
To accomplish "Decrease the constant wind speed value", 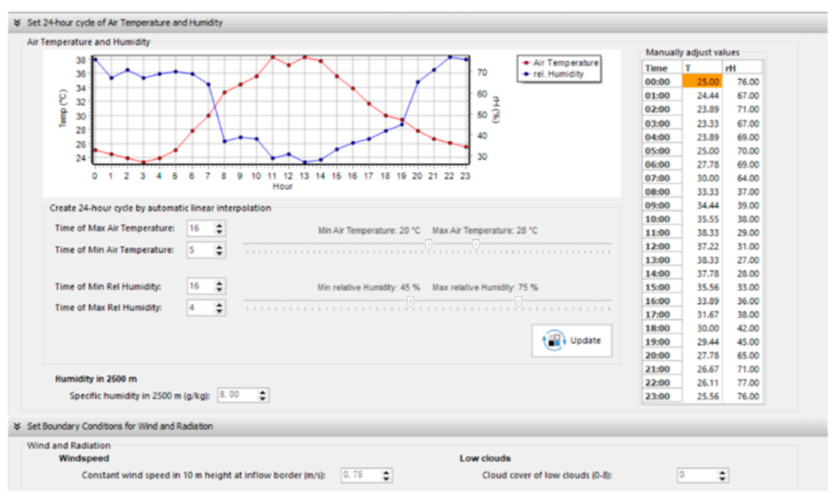I will 386,478.
